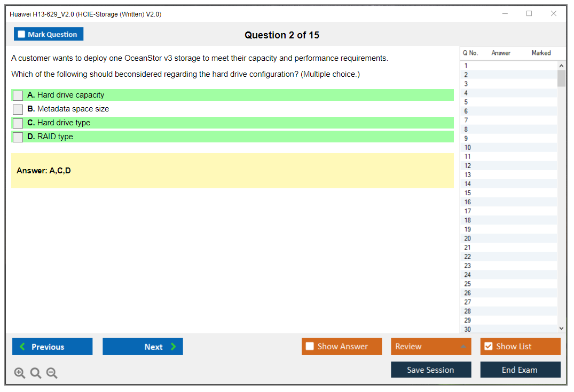Image resolution: width=574 pixels, height=392 pixels.
Task: Expand the Review dropdown arrow
Action: 463,347
